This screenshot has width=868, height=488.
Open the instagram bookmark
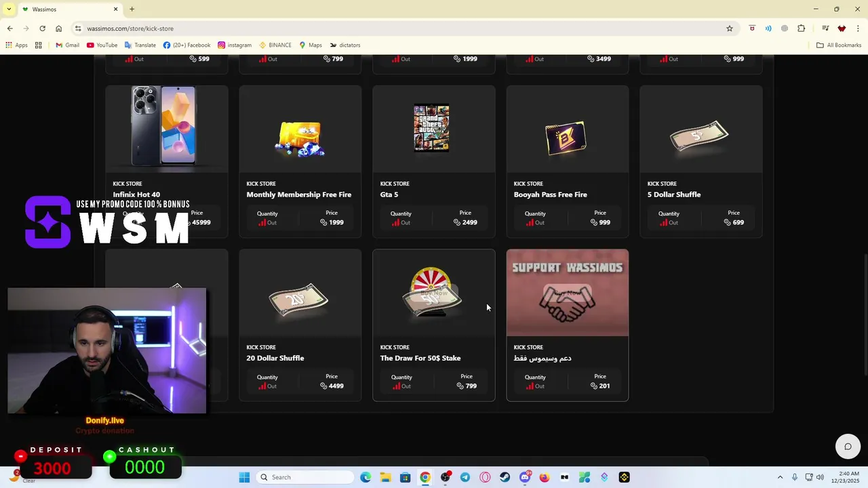235,45
